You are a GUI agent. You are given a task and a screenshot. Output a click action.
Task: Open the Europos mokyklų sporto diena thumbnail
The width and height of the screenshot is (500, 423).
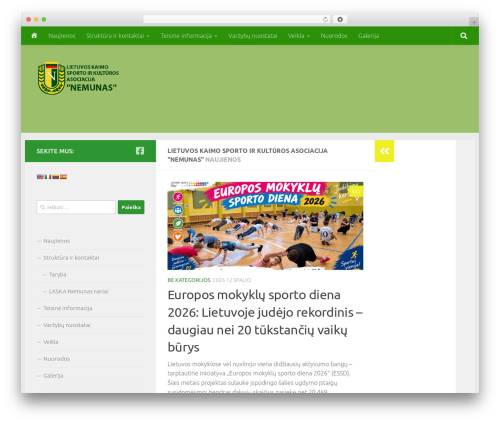click(265, 226)
